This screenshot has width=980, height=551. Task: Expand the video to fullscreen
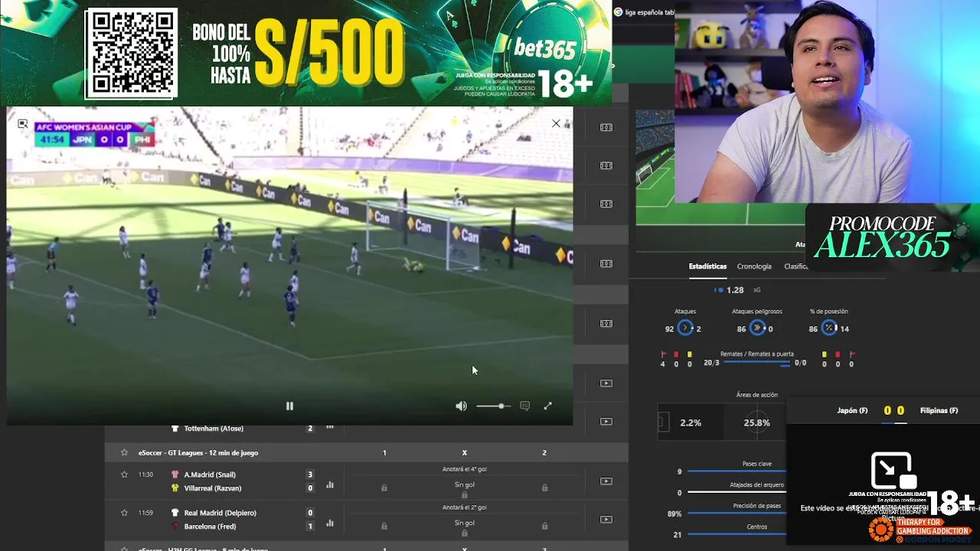point(547,406)
